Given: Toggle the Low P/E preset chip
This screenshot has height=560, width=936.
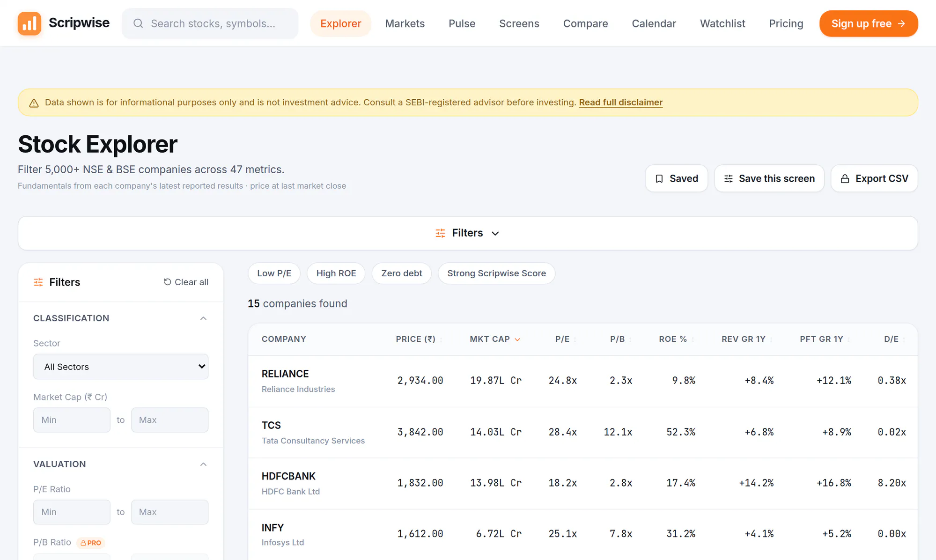Looking at the screenshot, I should (274, 273).
